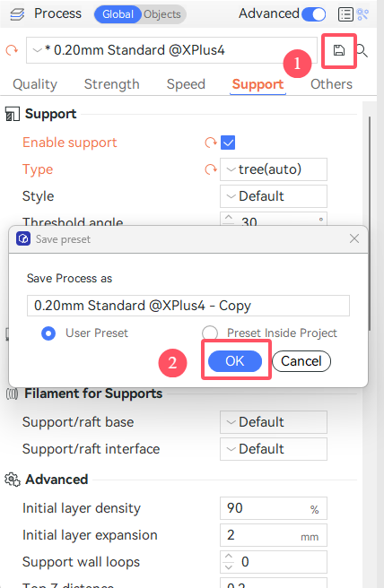
Task: Click the compare presets icon at top right
Action: (x=362, y=14)
